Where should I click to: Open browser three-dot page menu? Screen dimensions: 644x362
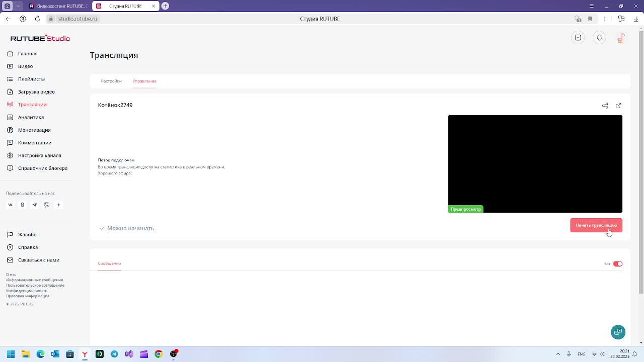pyautogui.click(x=605, y=19)
